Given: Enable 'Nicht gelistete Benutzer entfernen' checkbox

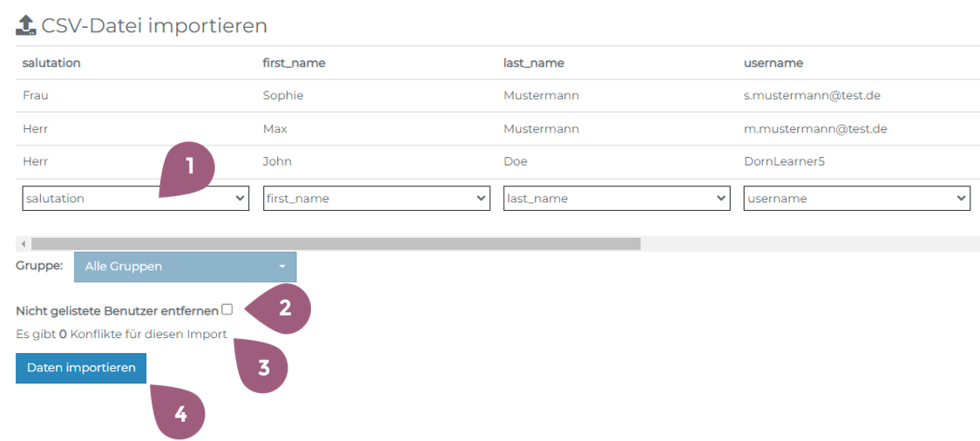Looking at the screenshot, I should pos(227,309).
